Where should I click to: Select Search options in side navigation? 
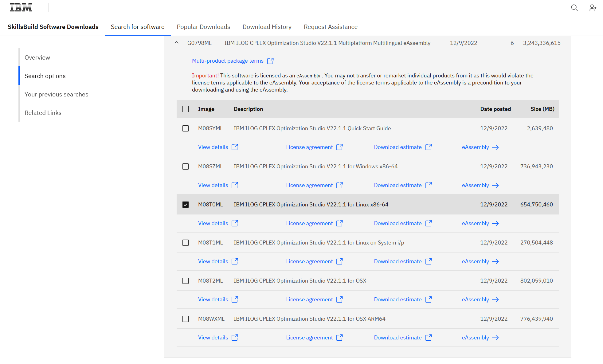[x=45, y=76]
